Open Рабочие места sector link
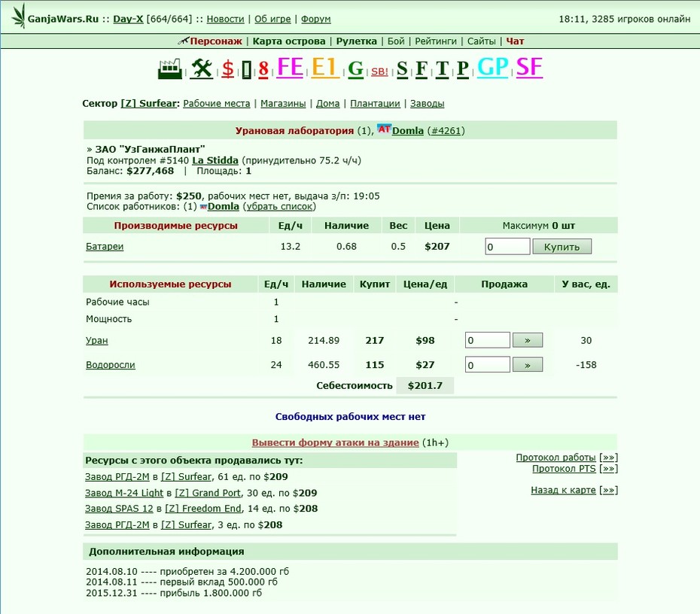 tap(217, 104)
